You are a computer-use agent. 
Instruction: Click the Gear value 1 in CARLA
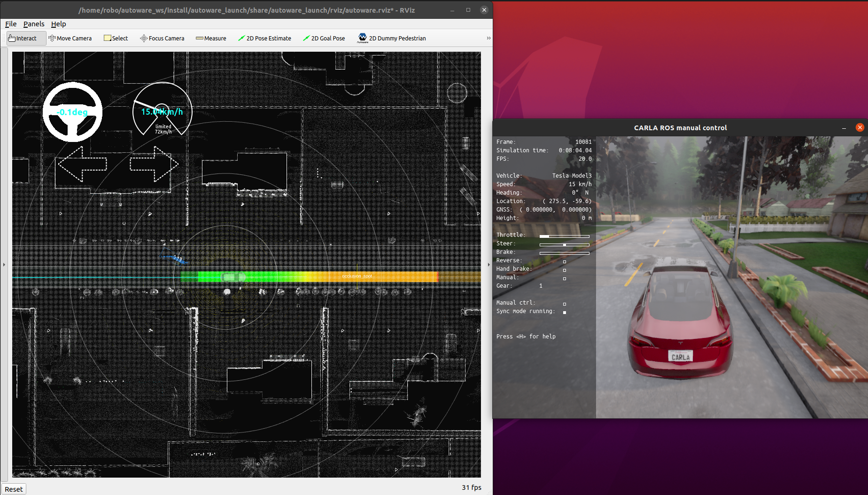click(541, 286)
